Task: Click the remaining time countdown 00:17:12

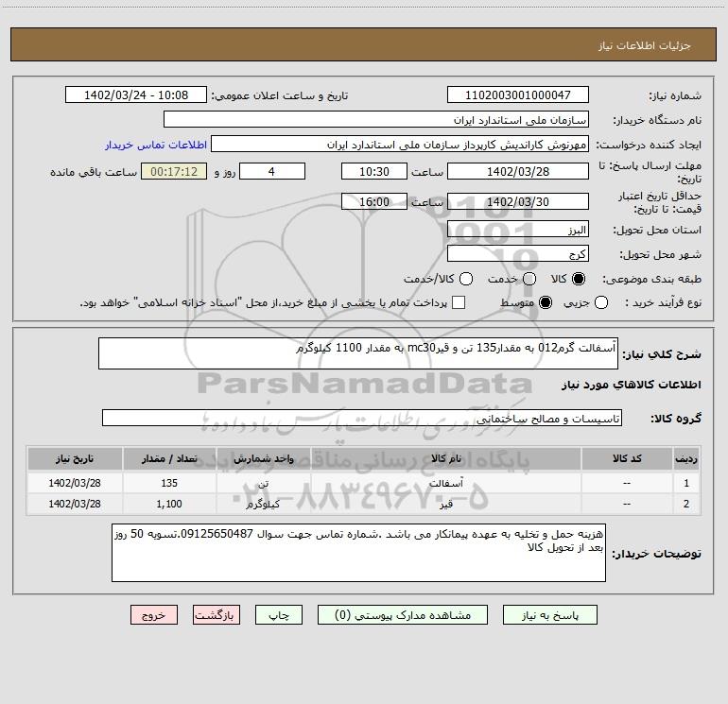Action: point(174,171)
